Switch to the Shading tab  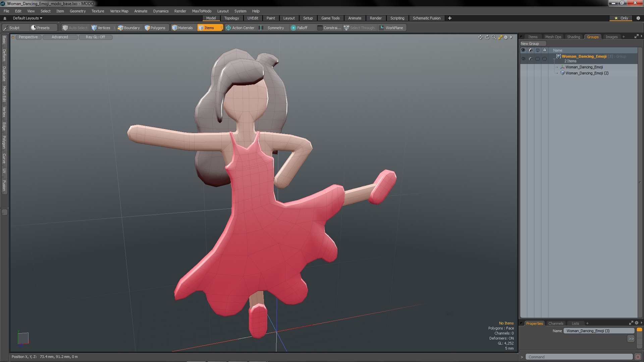(x=574, y=37)
